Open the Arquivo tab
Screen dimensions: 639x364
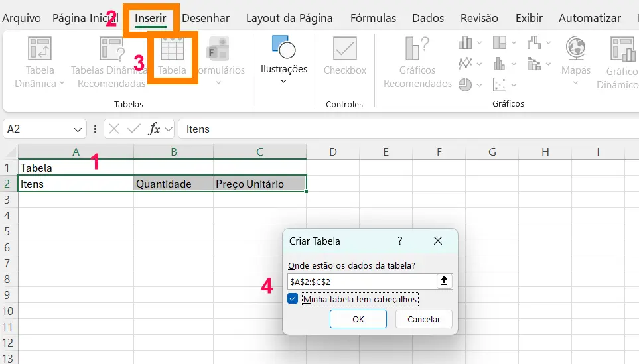[x=22, y=18]
